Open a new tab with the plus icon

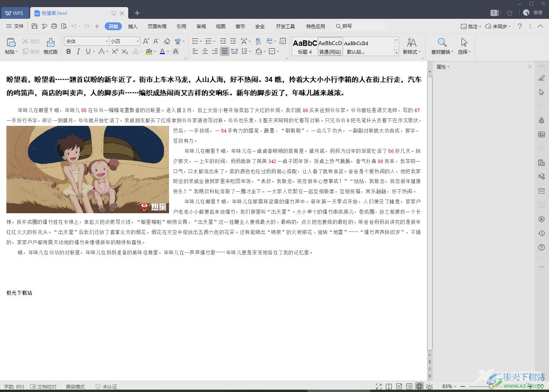coord(137,13)
